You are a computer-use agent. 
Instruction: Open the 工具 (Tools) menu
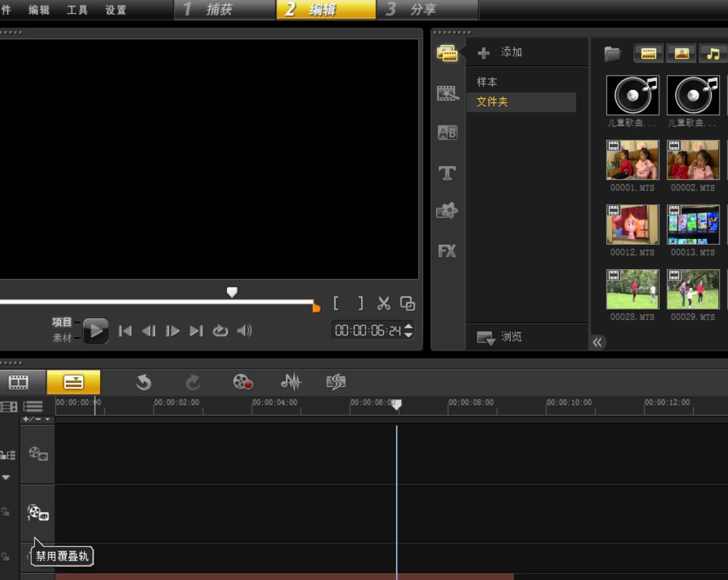(77, 10)
